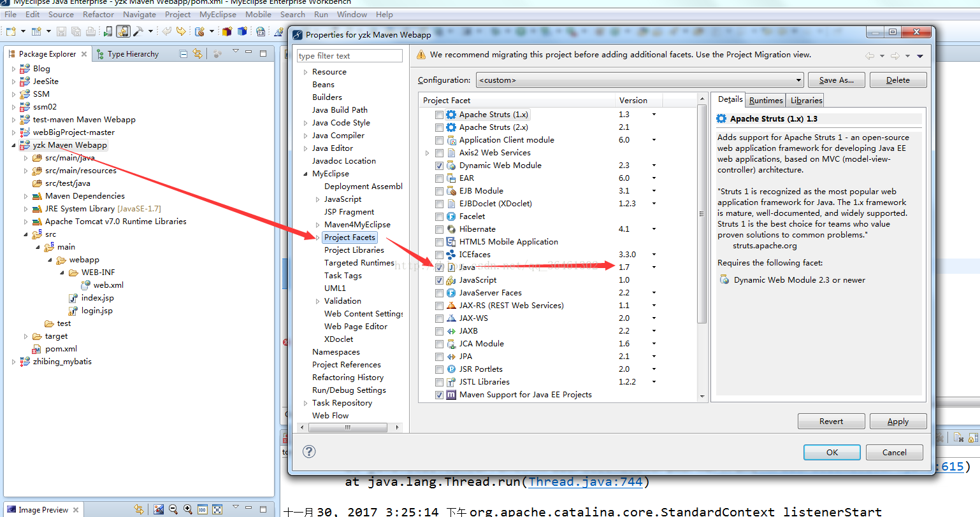This screenshot has height=517, width=980.
Task: Click the type filter text field
Action: (x=350, y=56)
